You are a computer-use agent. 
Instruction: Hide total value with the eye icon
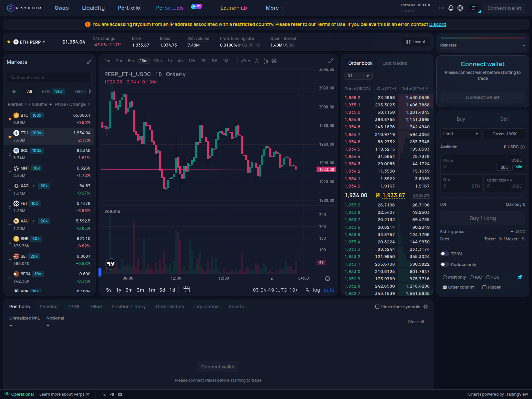(x=425, y=5)
